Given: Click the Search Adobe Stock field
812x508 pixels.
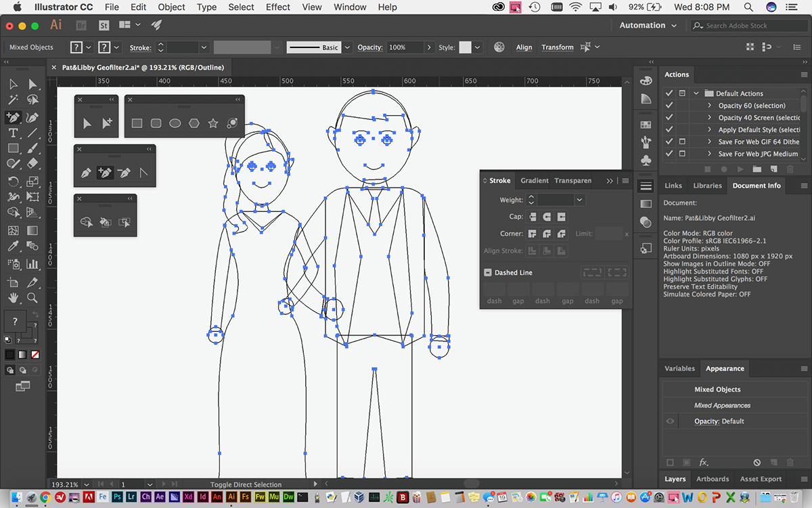Looking at the screenshot, I should pos(748,26).
